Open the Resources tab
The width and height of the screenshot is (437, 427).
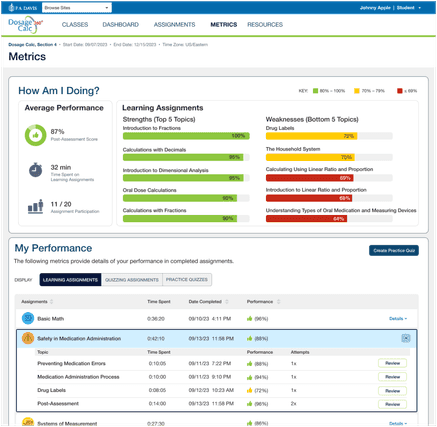265,25
